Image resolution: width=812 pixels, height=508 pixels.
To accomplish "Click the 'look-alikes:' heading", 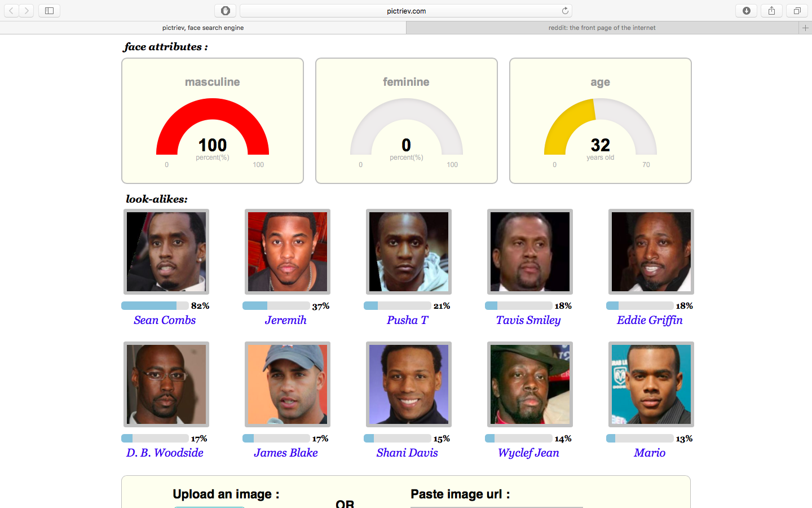I will pos(157,199).
